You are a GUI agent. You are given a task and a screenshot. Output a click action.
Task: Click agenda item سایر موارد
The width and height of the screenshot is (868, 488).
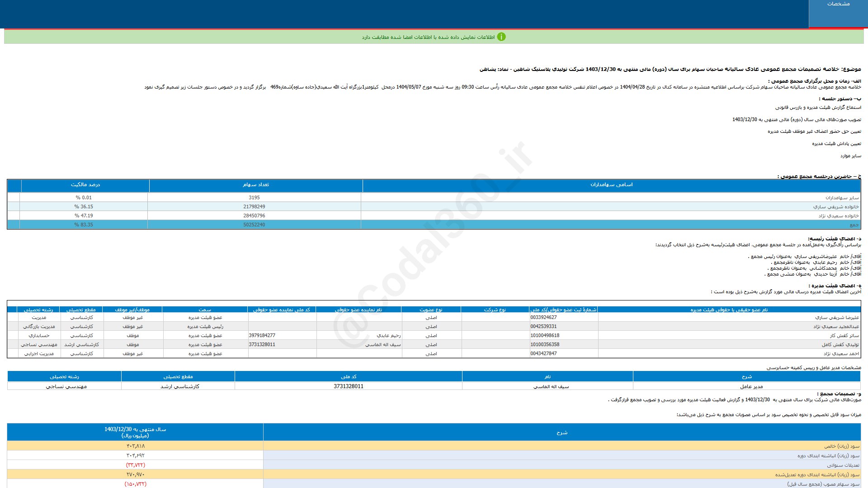click(851, 155)
